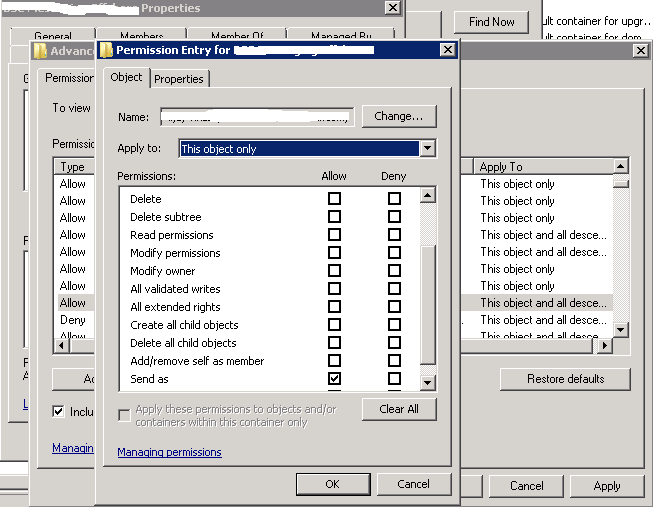This screenshot has height=507, width=653.
Task: Check Deny for Delete subtree
Action: pos(394,217)
